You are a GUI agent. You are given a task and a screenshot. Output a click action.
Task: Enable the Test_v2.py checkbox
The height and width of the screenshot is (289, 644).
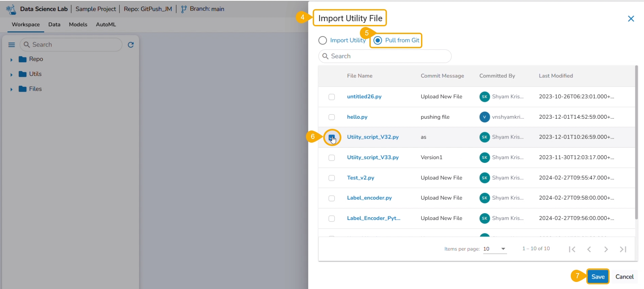(332, 178)
